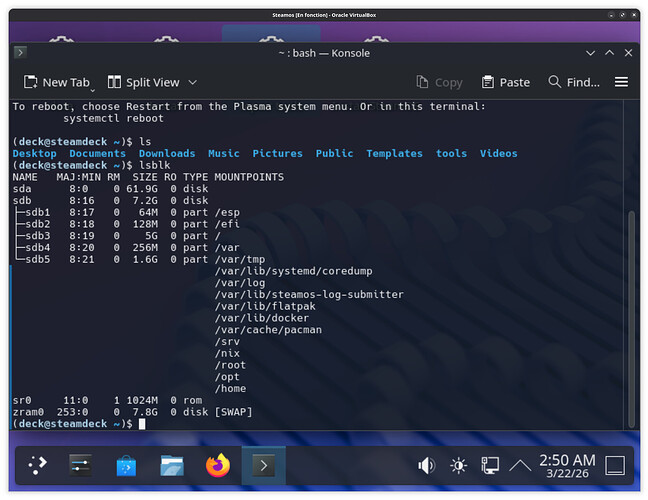The image size is (648, 500).
Task: Open the brightness tray icon
Action: [x=458, y=465]
